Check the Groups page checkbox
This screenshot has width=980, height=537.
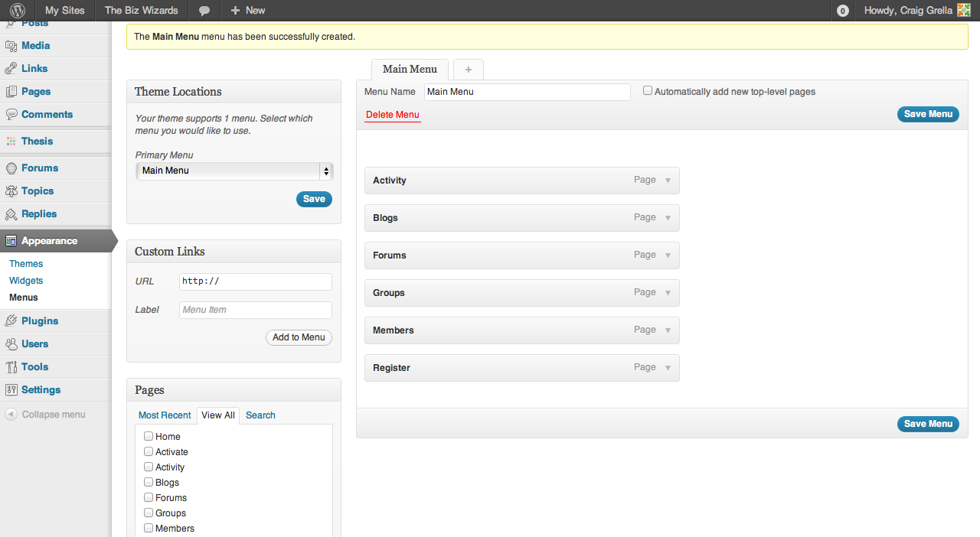pyautogui.click(x=149, y=513)
